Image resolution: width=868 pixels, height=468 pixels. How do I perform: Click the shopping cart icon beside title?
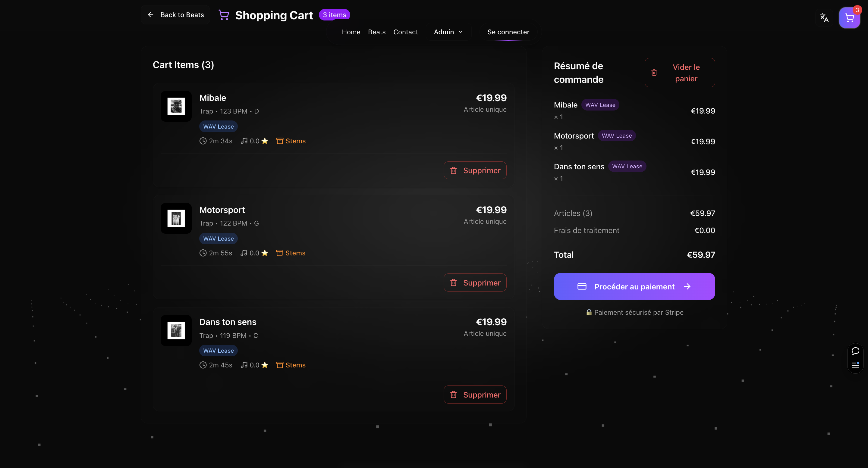(224, 15)
